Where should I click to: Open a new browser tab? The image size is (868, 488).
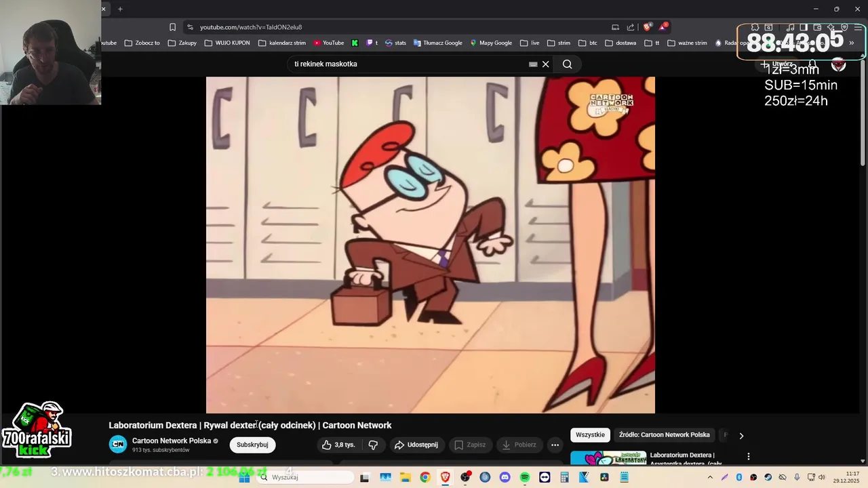tap(120, 9)
